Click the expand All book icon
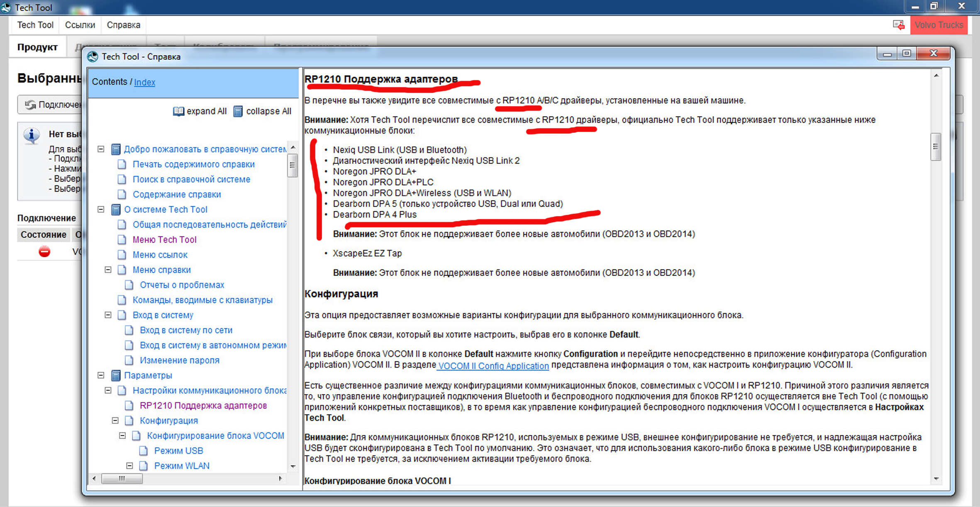The height and width of the screenshot is (507, 980). [178, 111]
